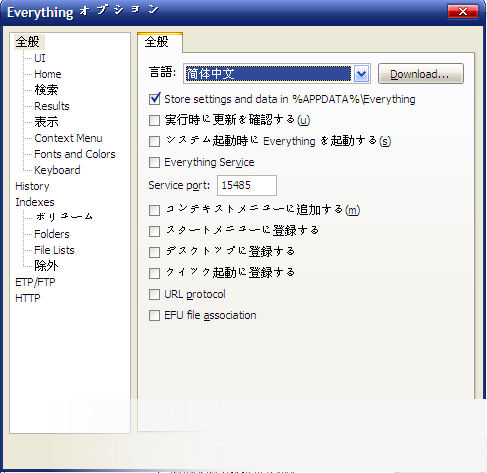The width and height of the screenshot is (487, 473).
Task: Open the UI options page
Action: point(40,58)
